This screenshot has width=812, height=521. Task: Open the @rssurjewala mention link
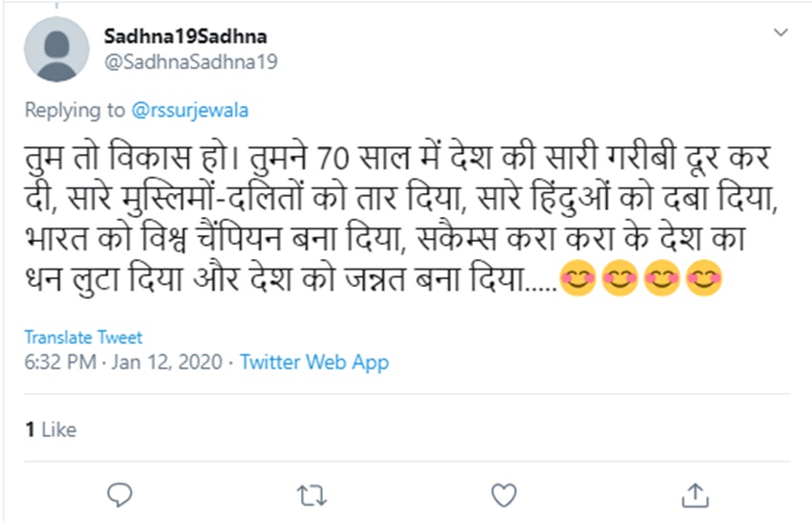pos(191,110)
